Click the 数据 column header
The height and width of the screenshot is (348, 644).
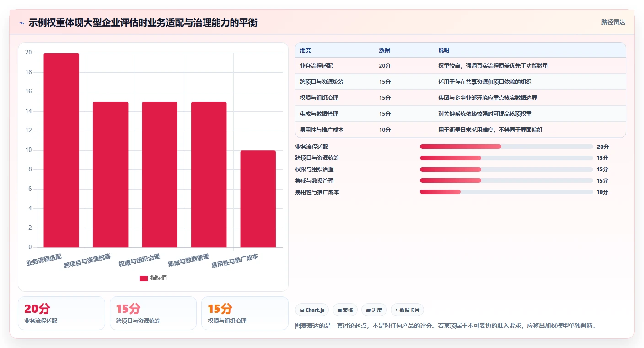coord(385,50)
